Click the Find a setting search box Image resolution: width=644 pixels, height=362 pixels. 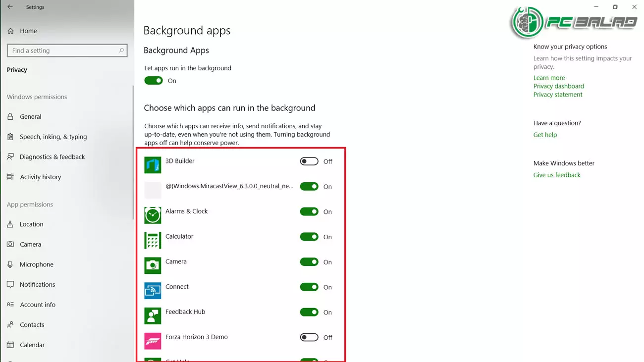67,51
